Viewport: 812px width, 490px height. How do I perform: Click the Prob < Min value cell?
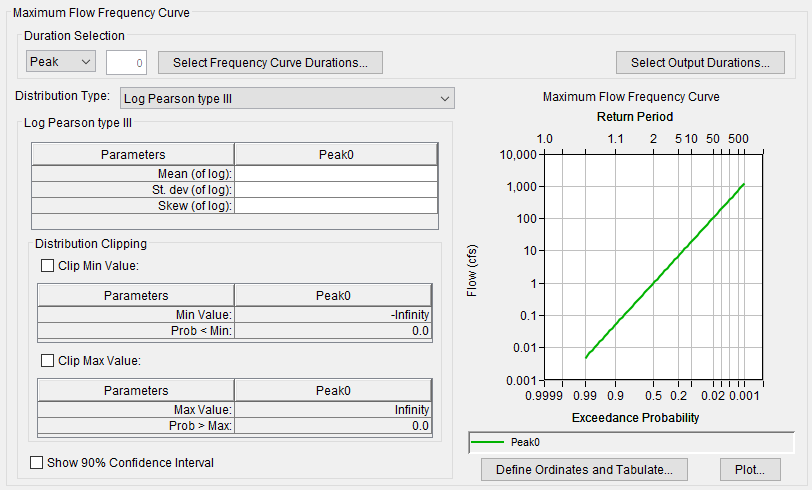(x=333, y=331)
